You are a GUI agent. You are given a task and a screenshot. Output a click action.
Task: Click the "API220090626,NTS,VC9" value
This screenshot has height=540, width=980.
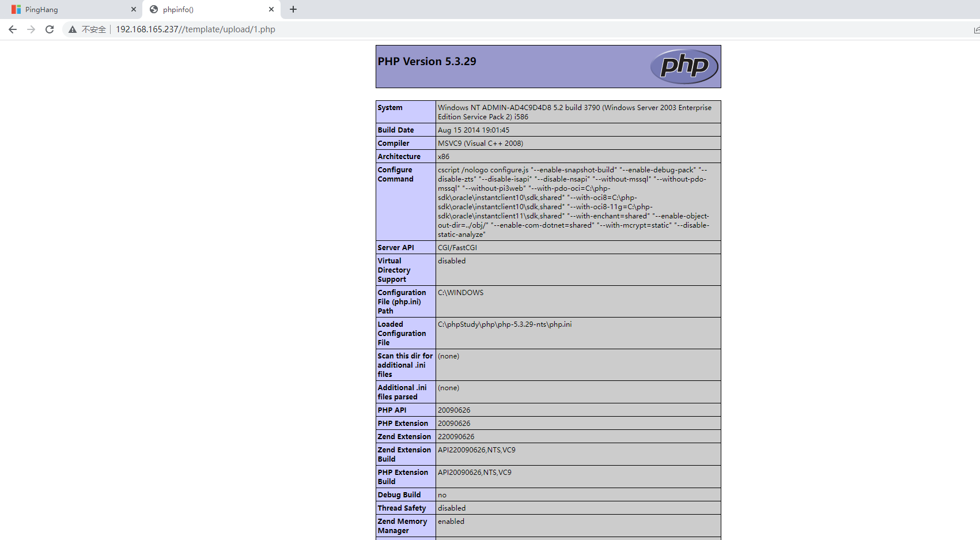pyautogui.click(x=476, y=450)
